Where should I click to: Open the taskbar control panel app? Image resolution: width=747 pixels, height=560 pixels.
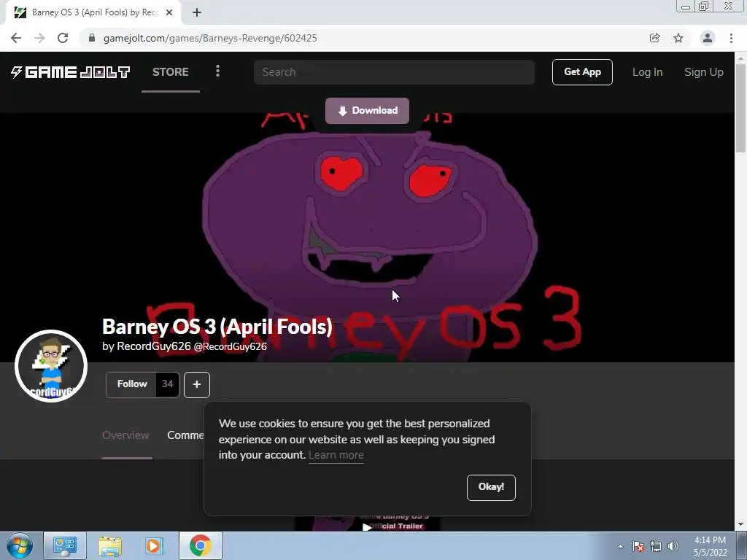[65, 545]
